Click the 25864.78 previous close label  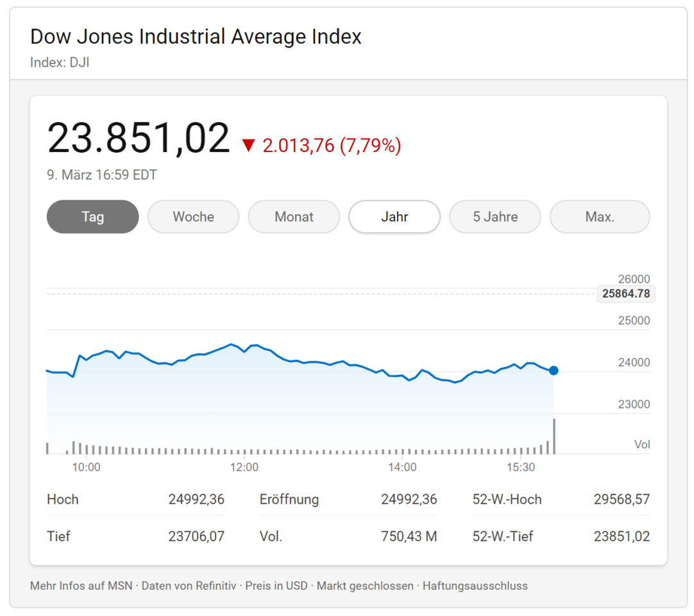pyautogui.click(x=626, y=294)
